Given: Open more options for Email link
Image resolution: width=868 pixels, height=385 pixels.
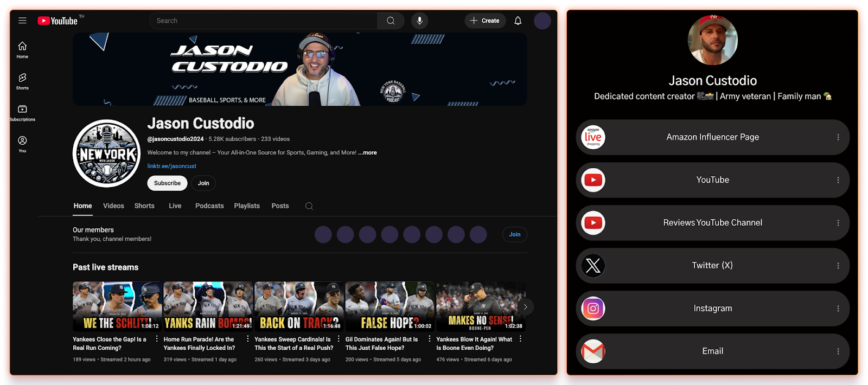Looking at the screenshot, I should coord(838,351).
